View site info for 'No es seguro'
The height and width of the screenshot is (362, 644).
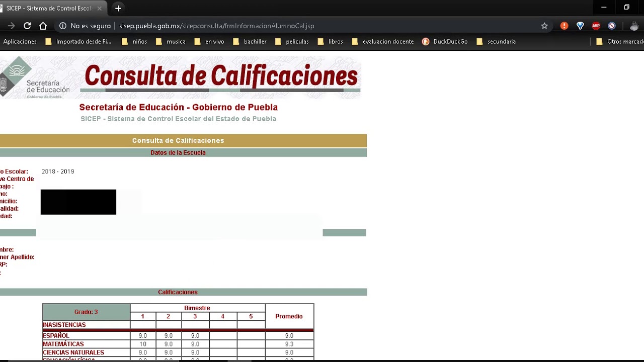[85, 26]
